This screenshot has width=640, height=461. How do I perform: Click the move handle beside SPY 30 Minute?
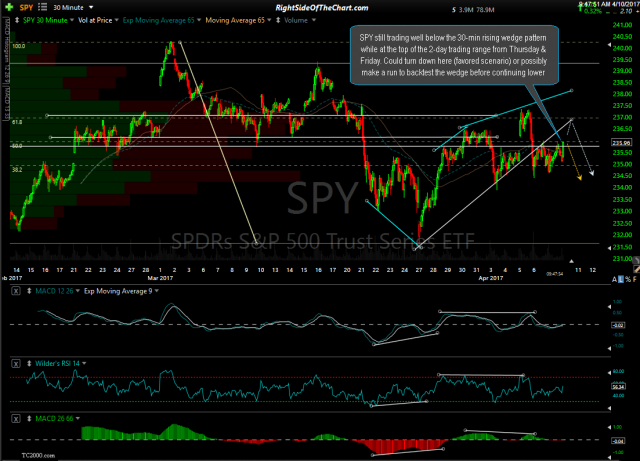17,20
